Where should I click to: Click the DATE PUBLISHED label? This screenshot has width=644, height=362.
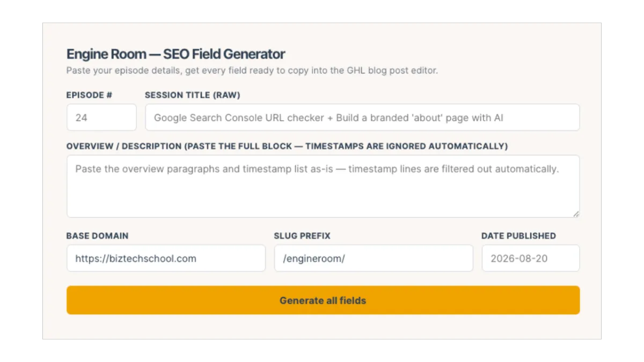518,236
